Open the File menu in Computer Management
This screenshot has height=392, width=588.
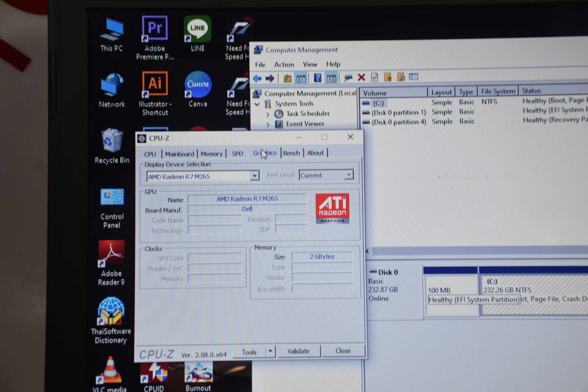point(260,65)
